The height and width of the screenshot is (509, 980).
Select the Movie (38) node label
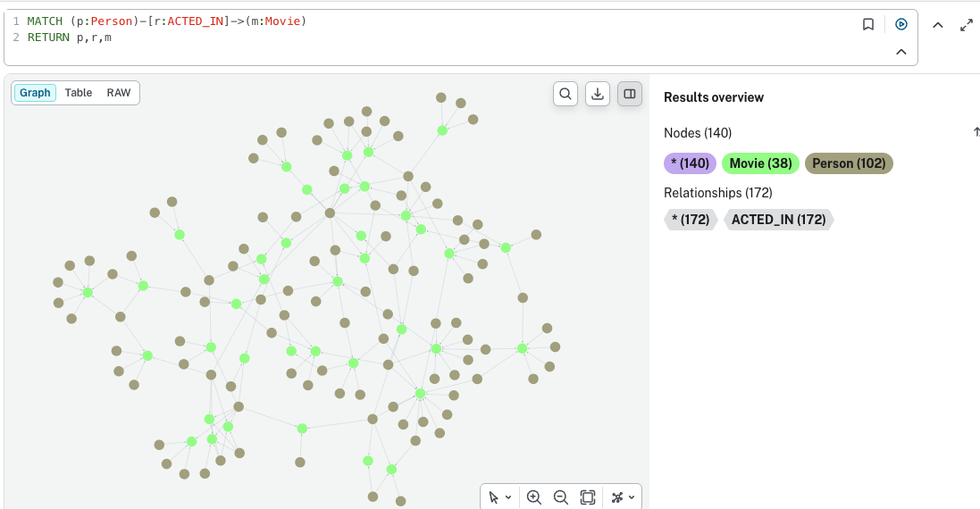760,163
